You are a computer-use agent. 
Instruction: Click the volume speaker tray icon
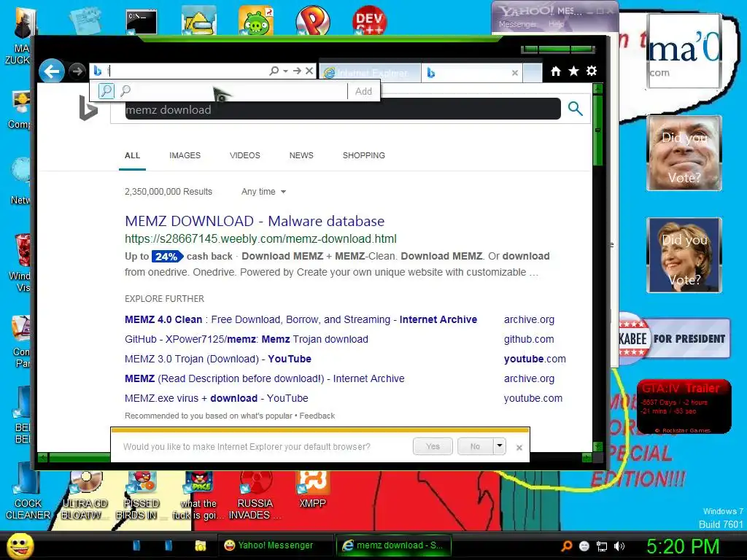point(619,546)
